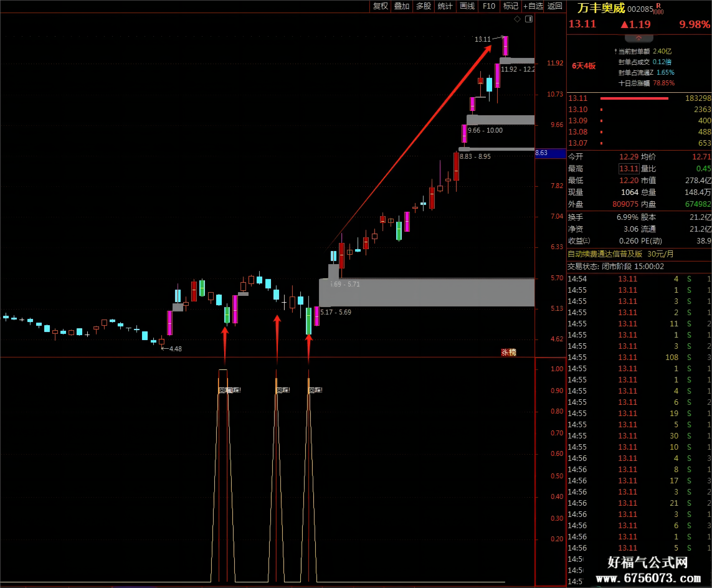The width and height of the screenshot is (712, 588).
Task: Click the 5.17 - 5.69 gap label
Action: [x=336, y=313]
